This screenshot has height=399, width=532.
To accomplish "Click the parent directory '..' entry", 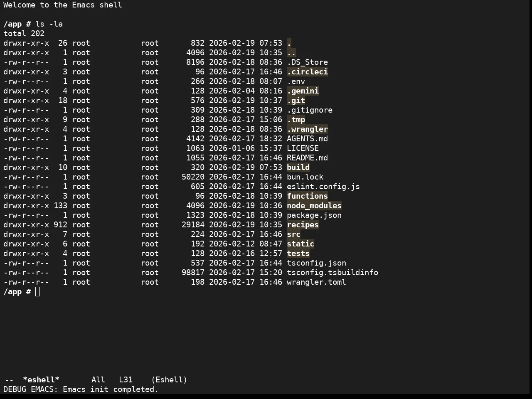I will pos(291,53).
